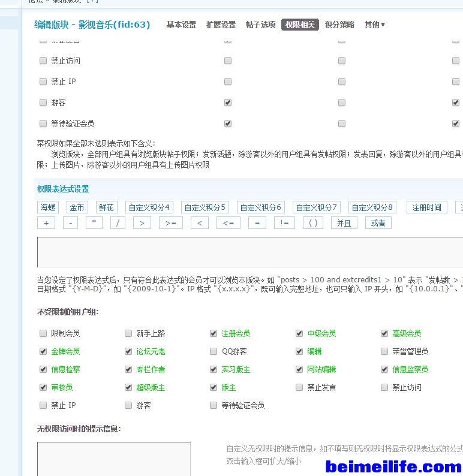Click the permission expression text area
Screen dimensions: 463x476
click(249, 252)
